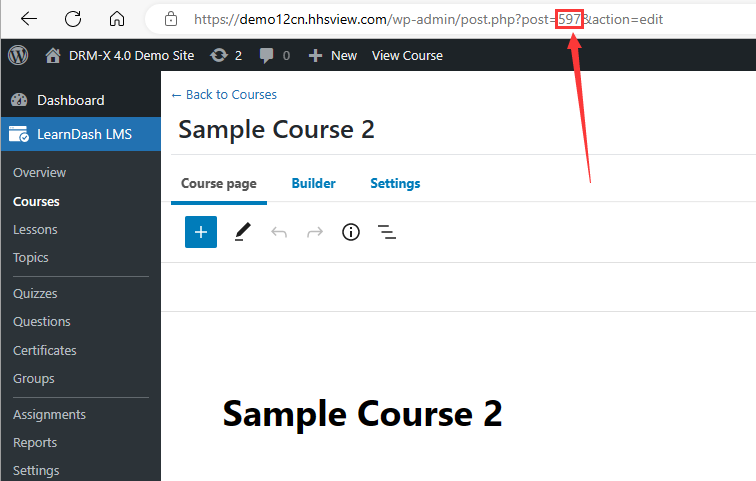This screenshot has width=756, height=481.
Task: Click the WordPress logo in admin bar
Action: [x=18, y=55]
